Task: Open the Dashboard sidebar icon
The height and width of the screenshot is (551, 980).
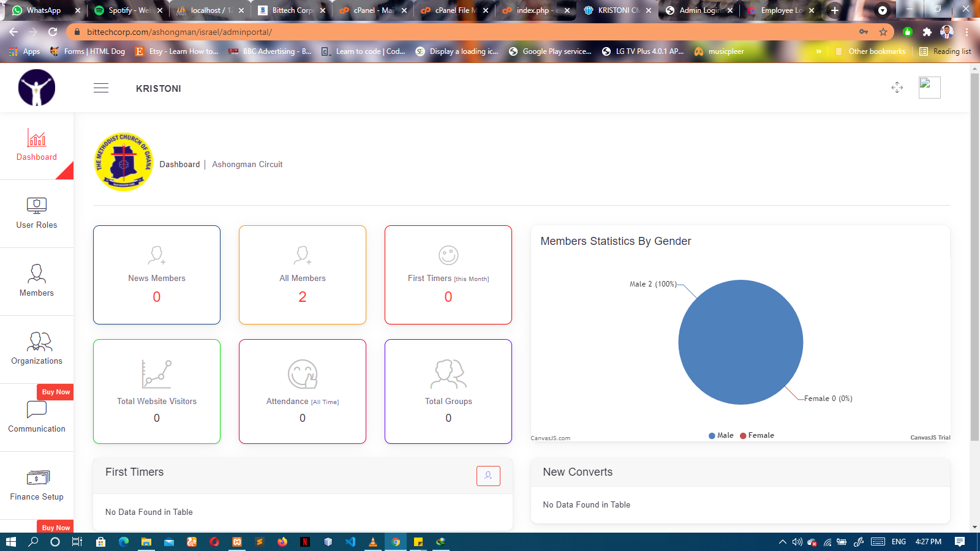Action: click(x=37, y=138)
